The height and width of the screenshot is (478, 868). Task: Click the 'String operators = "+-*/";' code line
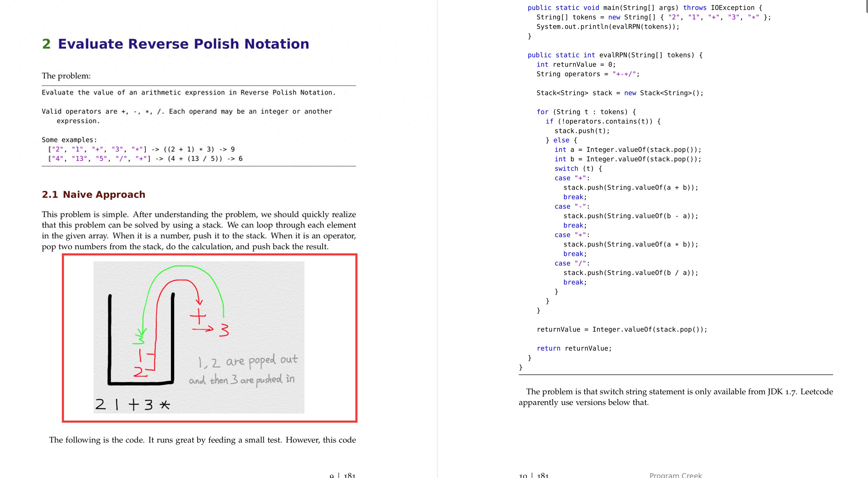588,74
